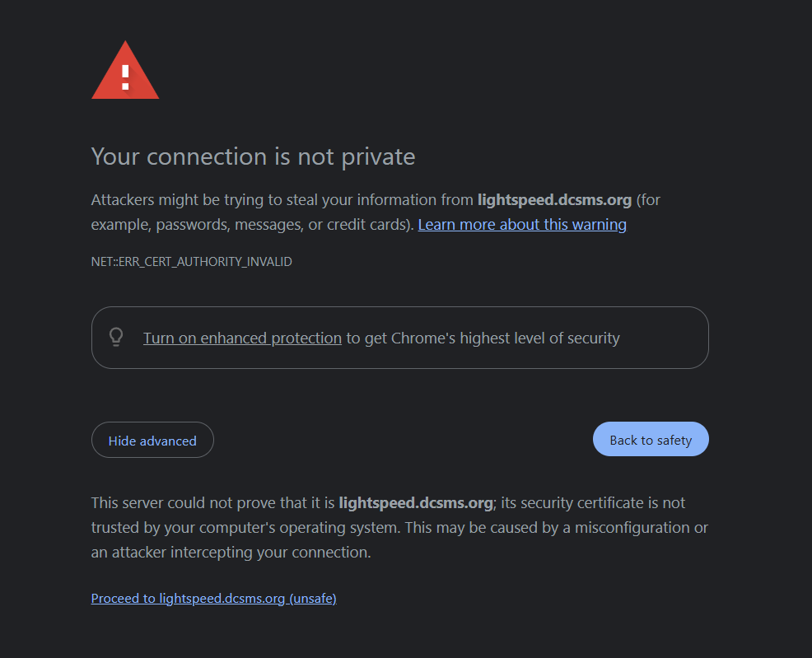
Task: Click bold lightspeed.dcsms.org in the advanced details
Action: (x=415, y=502)
